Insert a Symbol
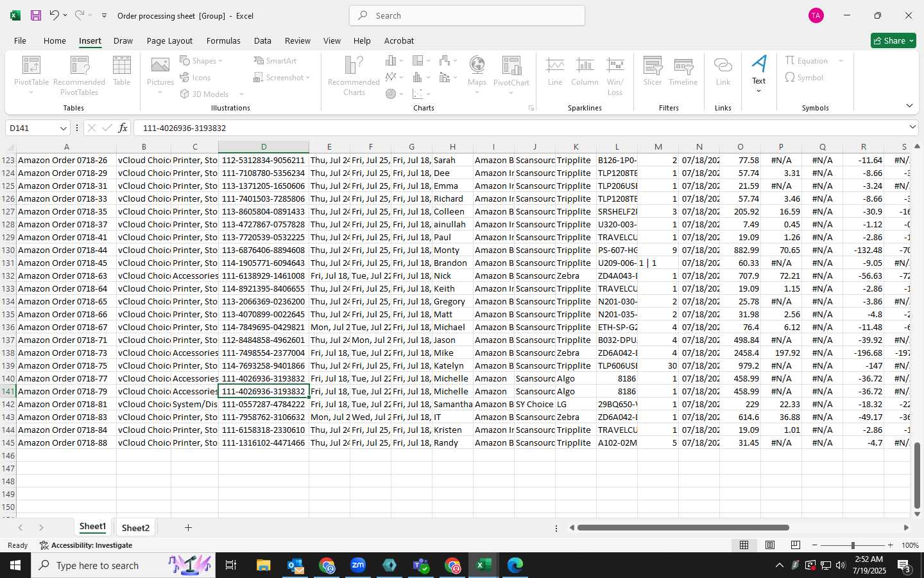Image resolution: width=924 pixels, height=578 pixels. 804,77
